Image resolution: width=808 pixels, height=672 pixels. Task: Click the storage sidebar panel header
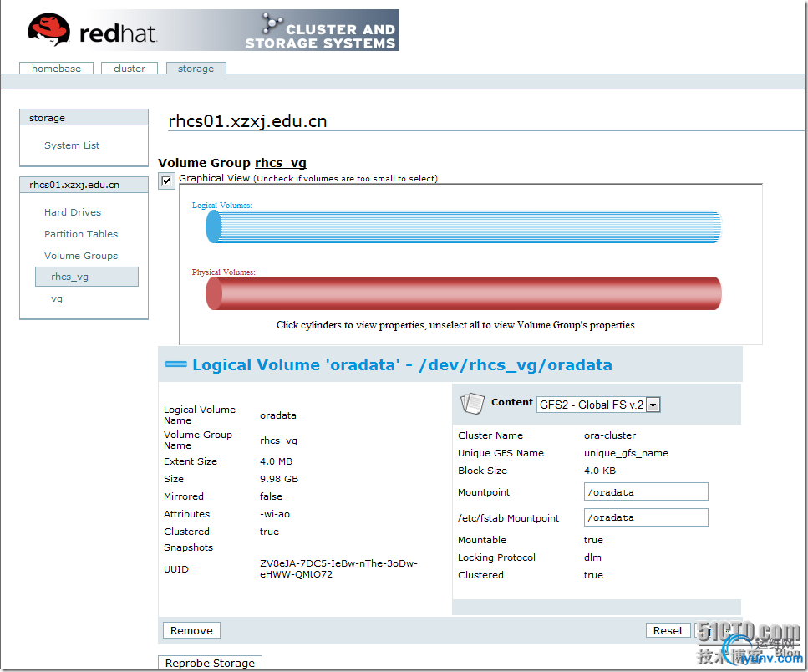(x=84, y=118)
